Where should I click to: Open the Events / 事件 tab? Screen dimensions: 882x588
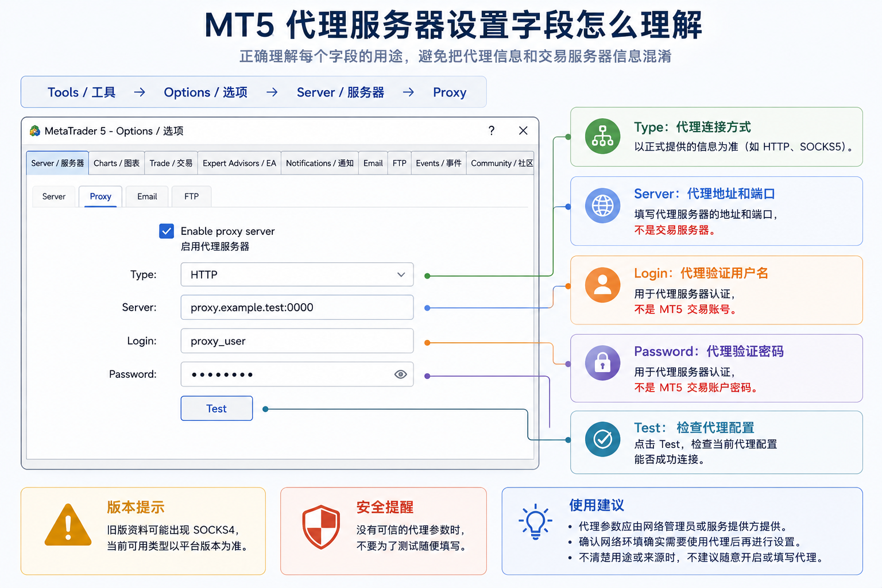coord(439,163)
